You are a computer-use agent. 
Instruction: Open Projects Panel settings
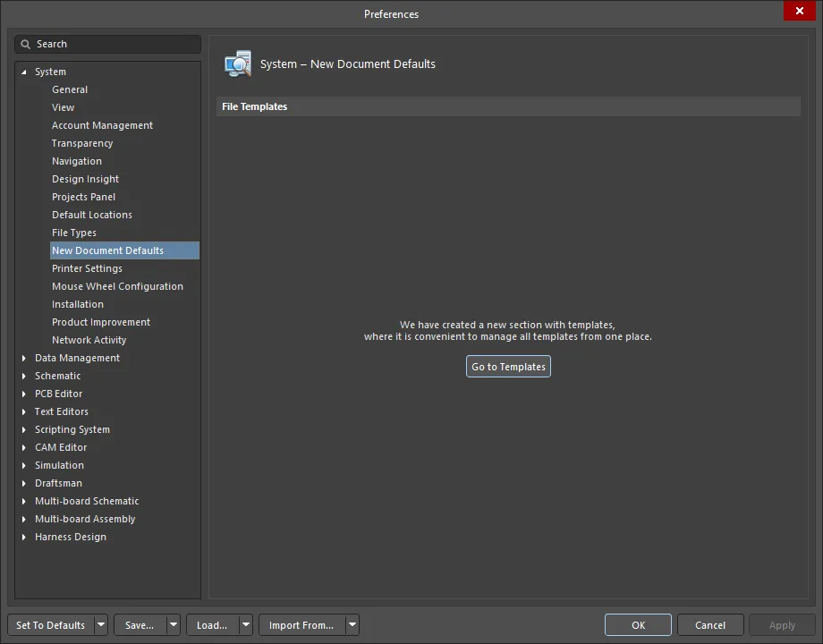point(83,197)
